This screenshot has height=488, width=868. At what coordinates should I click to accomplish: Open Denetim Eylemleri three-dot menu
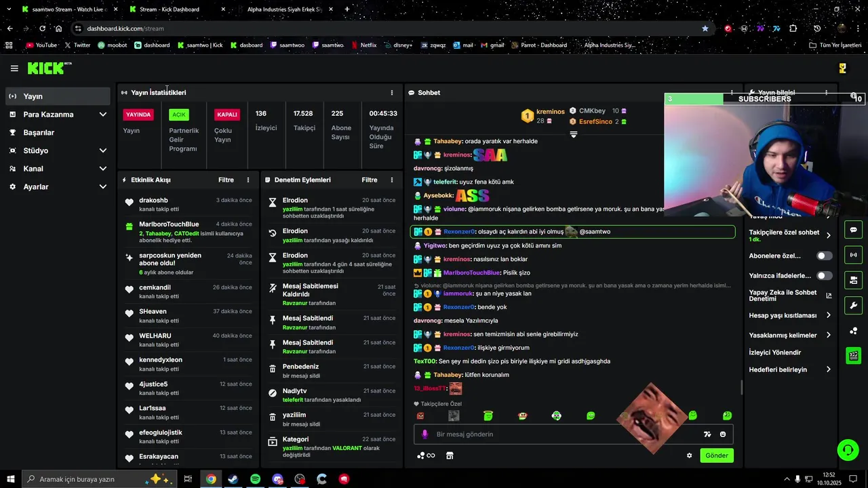click(391, 180)
